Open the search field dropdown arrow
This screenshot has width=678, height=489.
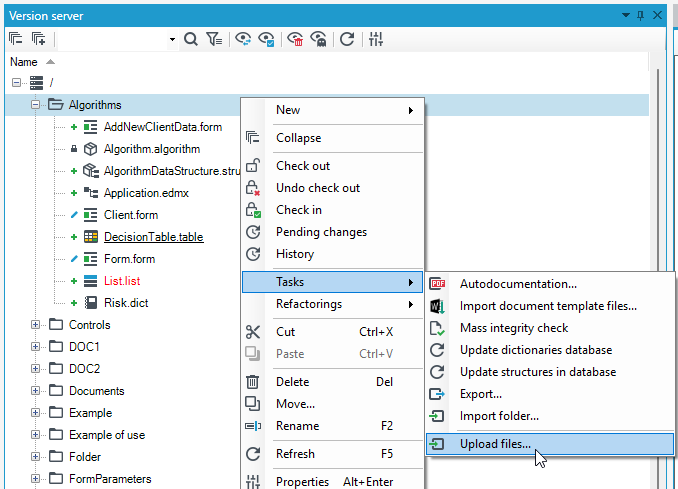pyautogui.click(x=172, y=39)
